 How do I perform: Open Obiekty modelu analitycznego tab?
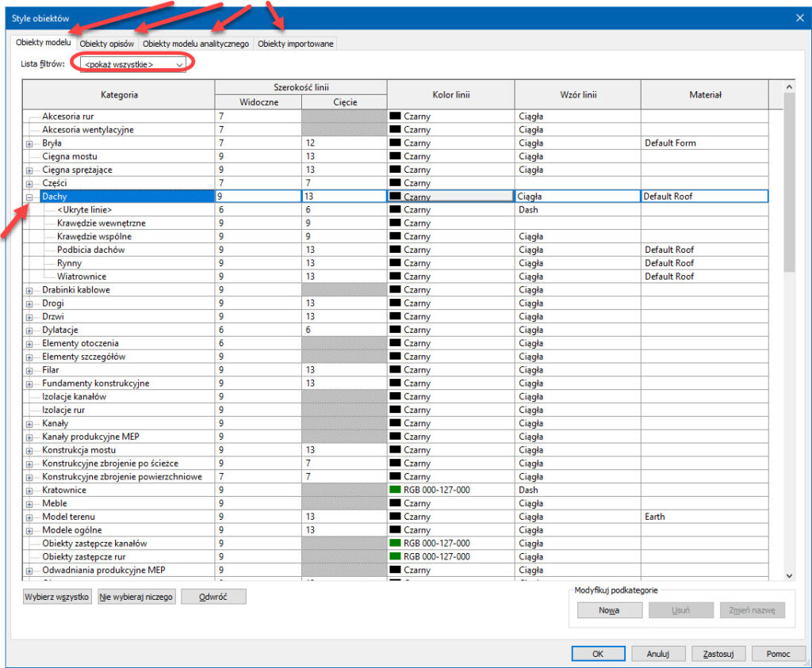point(196,44)
